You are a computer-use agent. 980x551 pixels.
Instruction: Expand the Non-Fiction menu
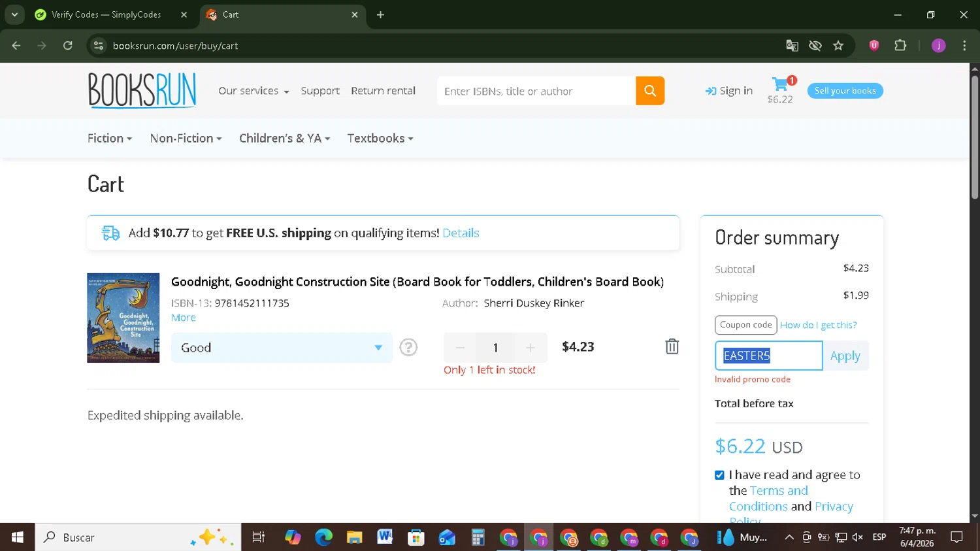[x=186, y=139]
